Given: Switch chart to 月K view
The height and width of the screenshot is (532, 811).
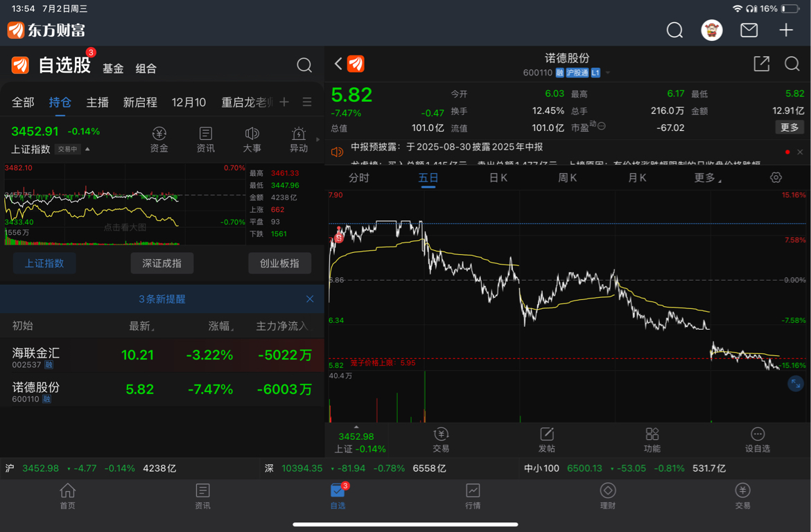Looking at the screenshot, I should 637,178.
